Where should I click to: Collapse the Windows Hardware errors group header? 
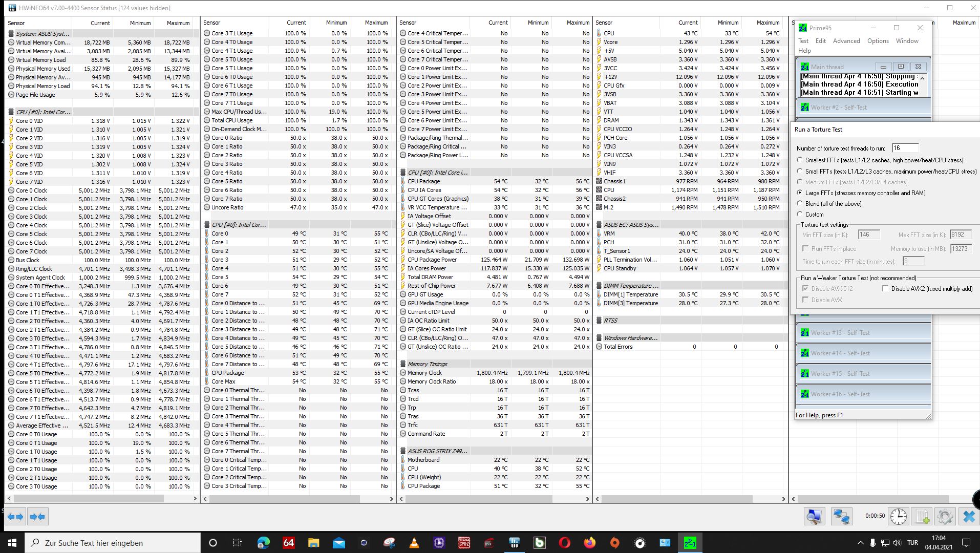click(691, 338)
